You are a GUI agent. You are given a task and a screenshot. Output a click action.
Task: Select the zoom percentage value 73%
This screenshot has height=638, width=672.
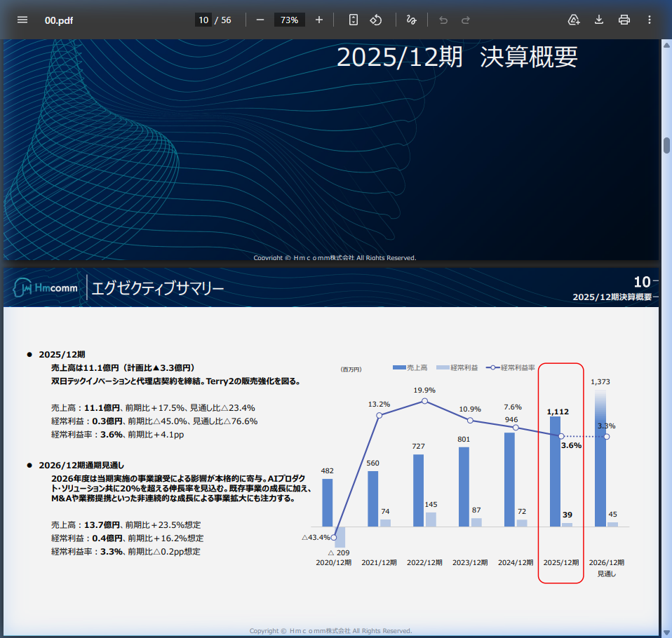point(289,20)
